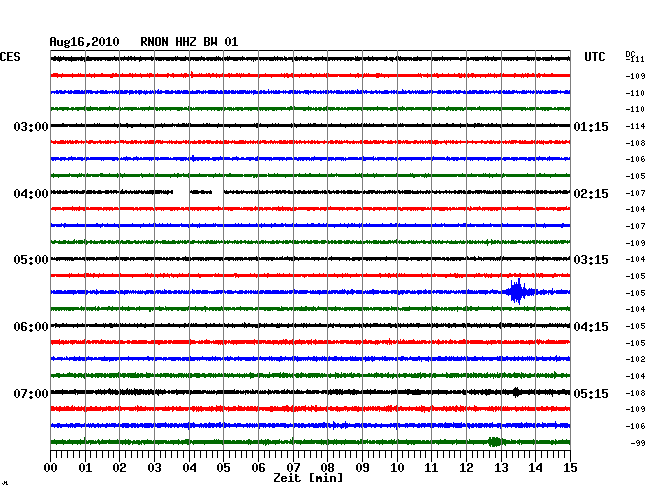This screenshot has width=650, height=494.
Task: Click the UTC column header
Action: pyautogui.click(x=594, y=57)
